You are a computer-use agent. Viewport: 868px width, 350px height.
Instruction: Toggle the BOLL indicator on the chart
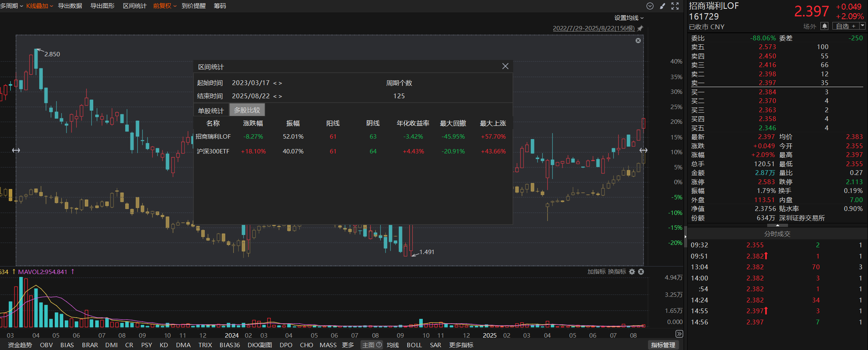(414, 345)
